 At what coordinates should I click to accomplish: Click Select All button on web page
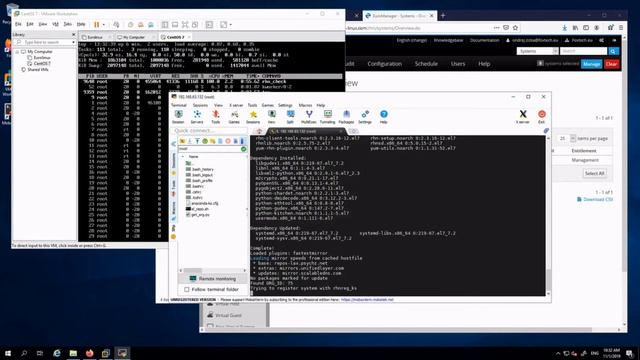pos(594,173)
